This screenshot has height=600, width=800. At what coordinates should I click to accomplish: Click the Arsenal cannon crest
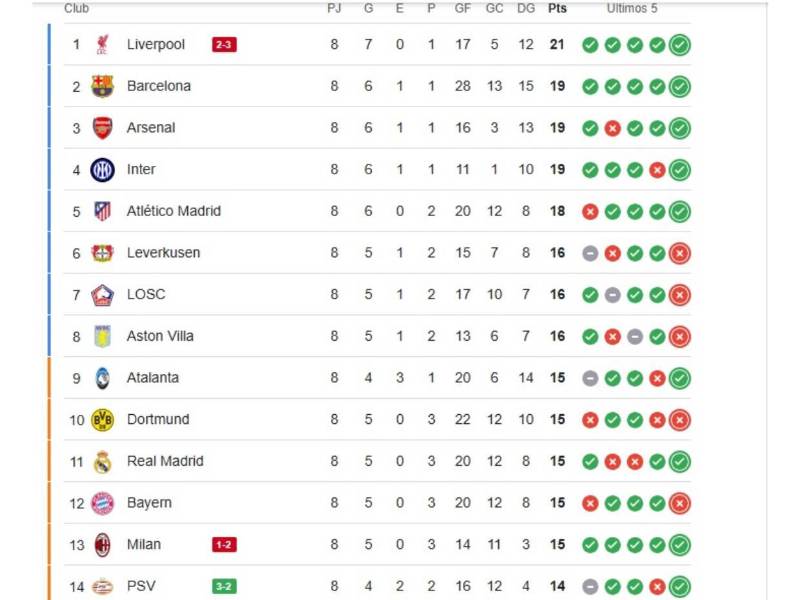[103, 128]
